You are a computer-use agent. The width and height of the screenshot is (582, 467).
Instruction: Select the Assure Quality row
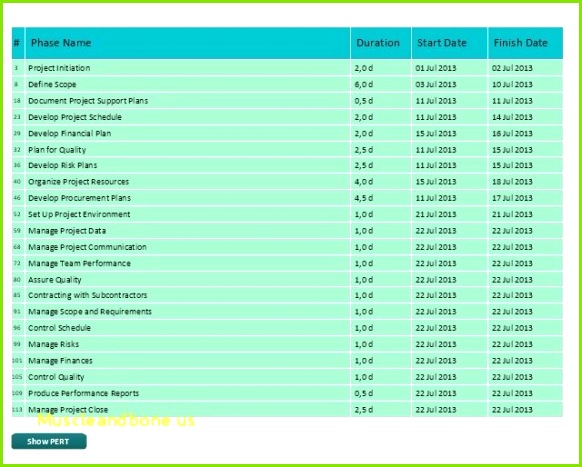coord(287,280)
